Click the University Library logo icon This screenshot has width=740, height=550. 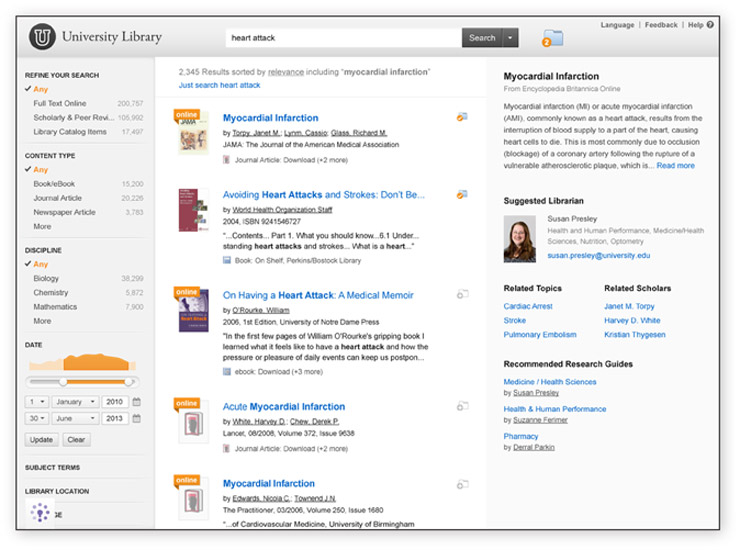[x=42, y=36]
